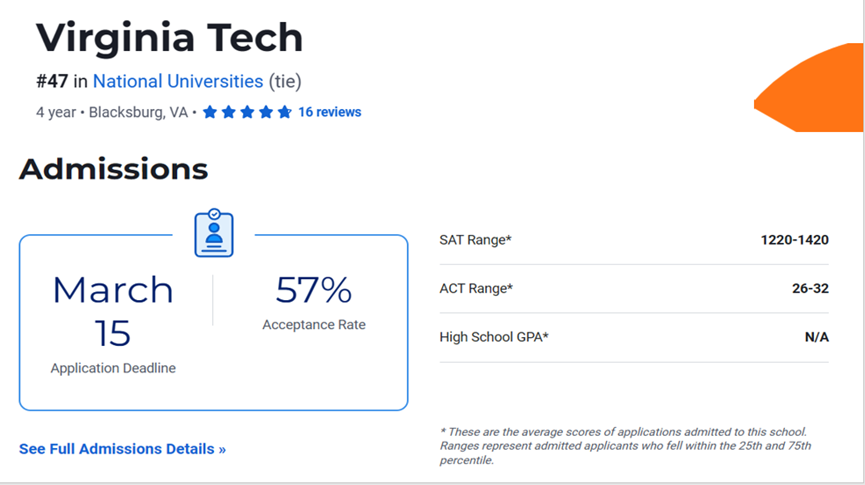This screenshot has height=485, width=865.
Task: Click the Admissions section heading
Action: 114,169
